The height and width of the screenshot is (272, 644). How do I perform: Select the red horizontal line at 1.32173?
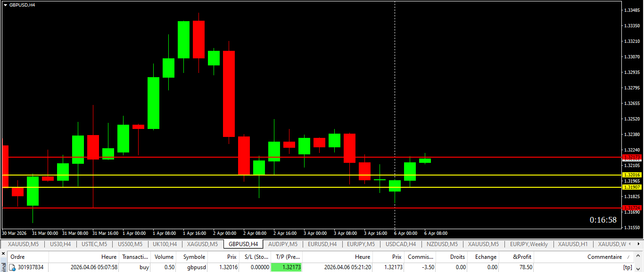pos(311,157)
